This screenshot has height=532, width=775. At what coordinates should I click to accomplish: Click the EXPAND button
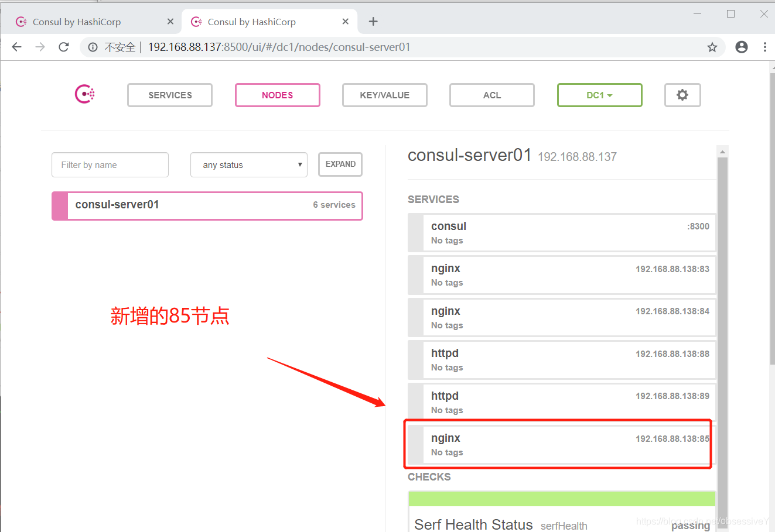tap(340, 164)
